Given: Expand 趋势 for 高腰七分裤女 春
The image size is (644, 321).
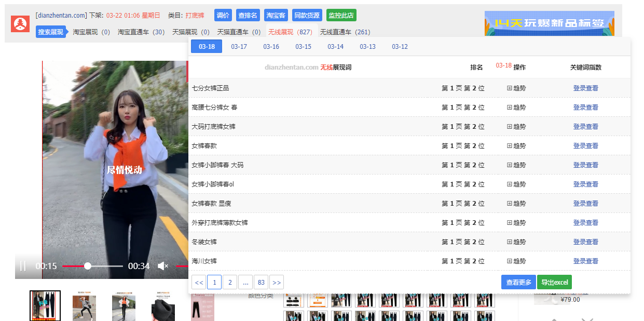Looking at the screenshot, I should pyautogui.click(x=516, y=107).
